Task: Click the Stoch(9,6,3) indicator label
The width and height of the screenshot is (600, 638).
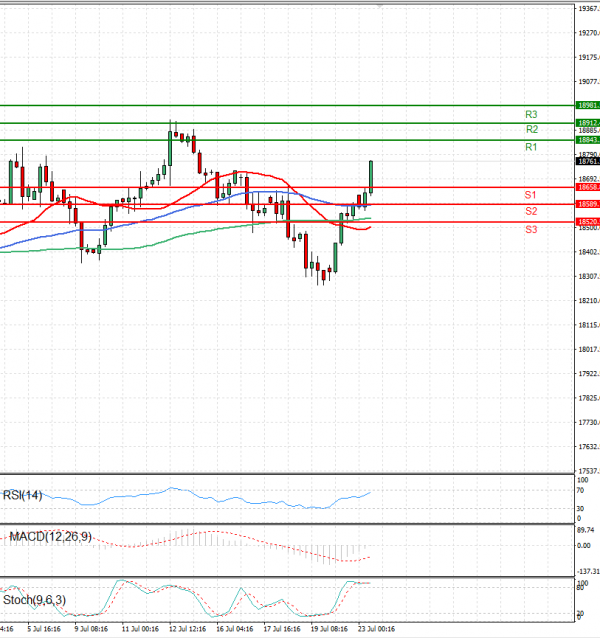Action: tap(34, 600)
